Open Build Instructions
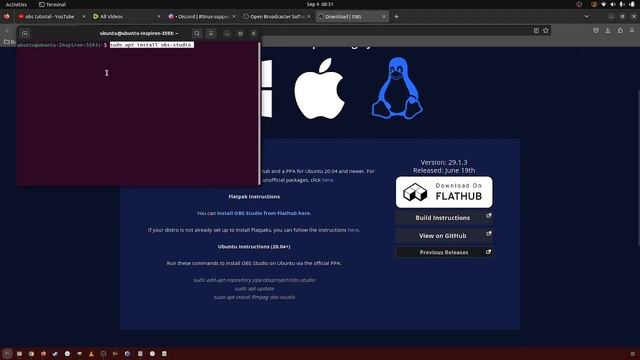Viewport: 640px width, 360px height. click(444, 218)
